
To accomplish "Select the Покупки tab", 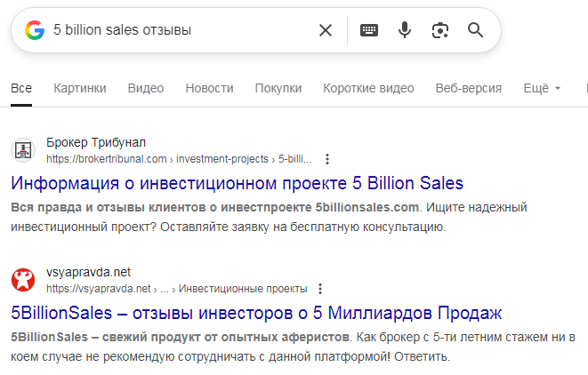I will (x=278, y=88).
